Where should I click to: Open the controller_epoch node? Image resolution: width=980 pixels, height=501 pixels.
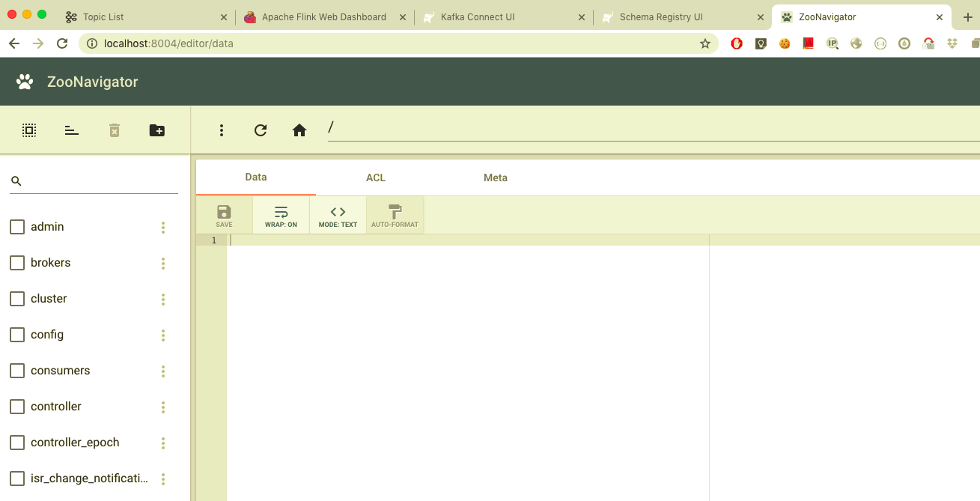[x=75, y=443]
